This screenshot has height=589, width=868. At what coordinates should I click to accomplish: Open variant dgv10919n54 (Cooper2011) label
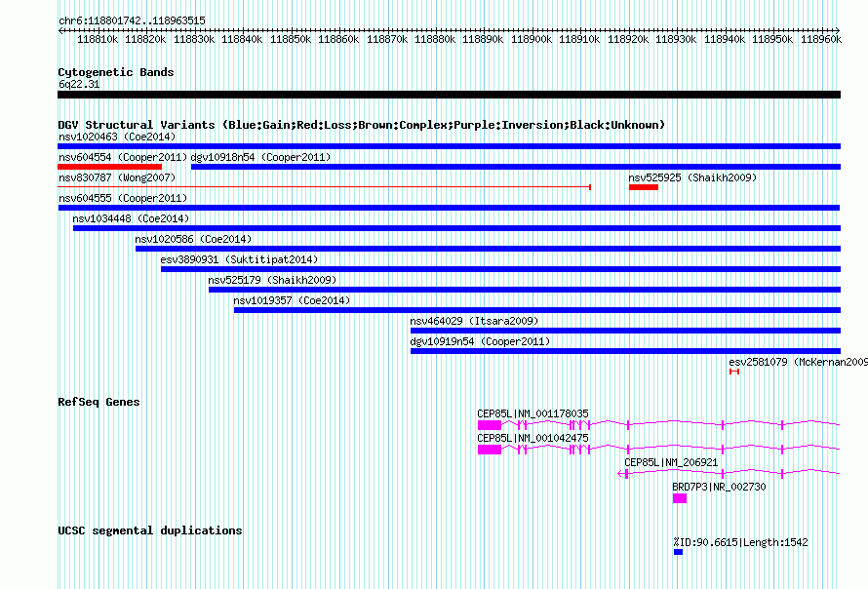(480, 341)
